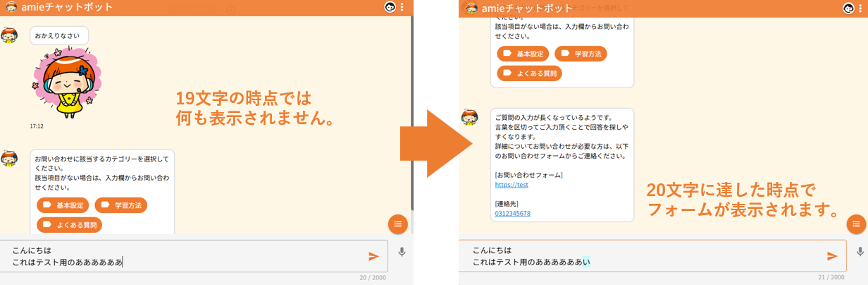This screenshot has height=285, width=868.
Task: Open floating list menu button in left panel
Action: pos(398,224)
